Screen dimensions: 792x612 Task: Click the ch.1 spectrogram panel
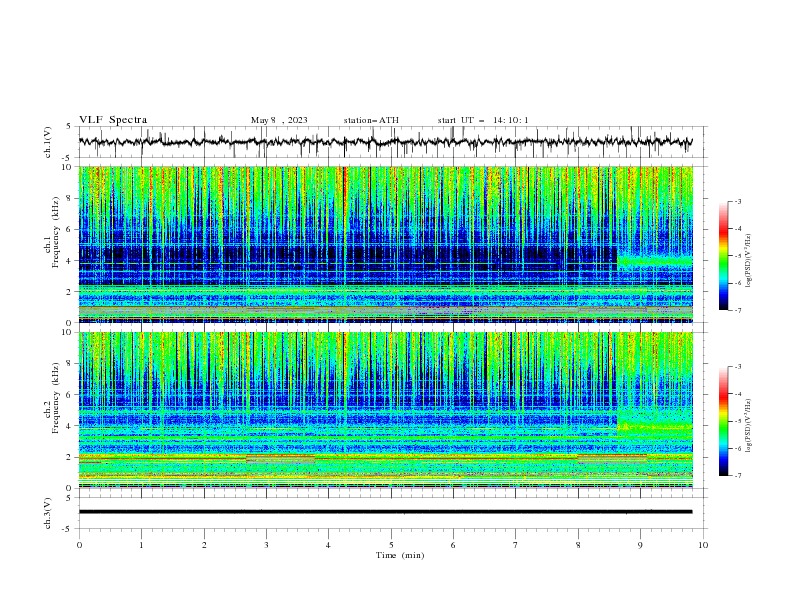click(x=386, y=244)
